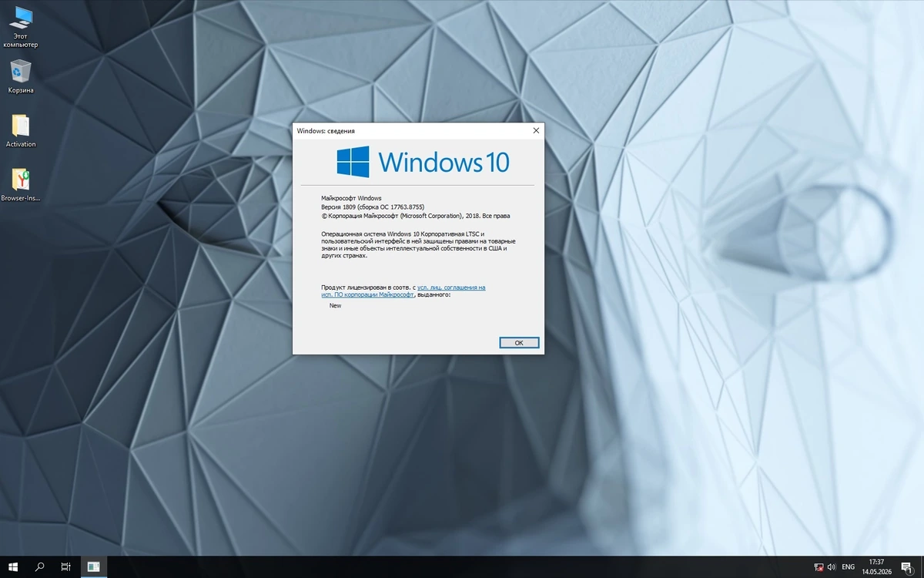Open Task View on the taskbar
Image resolution: width=924 pixels, height=578 pixels.
pos(66,566)
